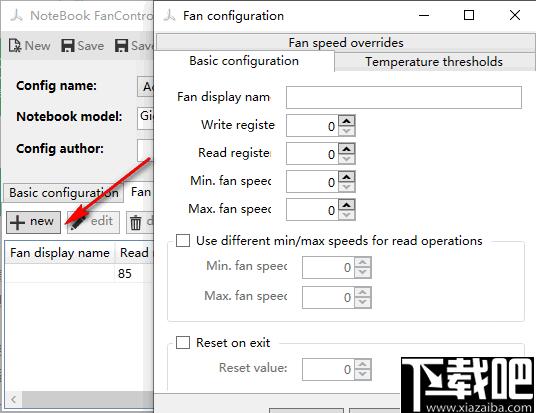Enable different min/max speeds for read operations

(183, 240)
